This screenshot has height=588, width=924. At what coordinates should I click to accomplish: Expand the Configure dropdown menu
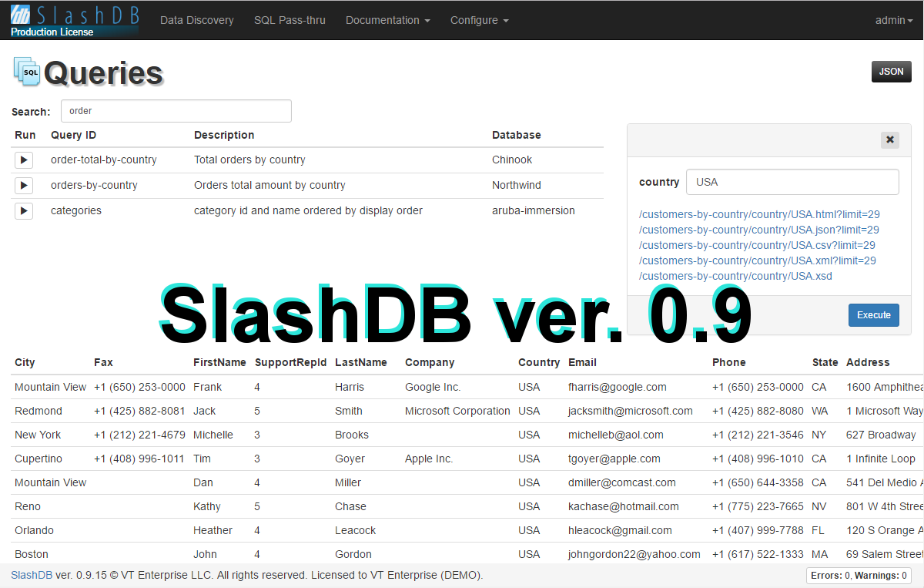480,21
